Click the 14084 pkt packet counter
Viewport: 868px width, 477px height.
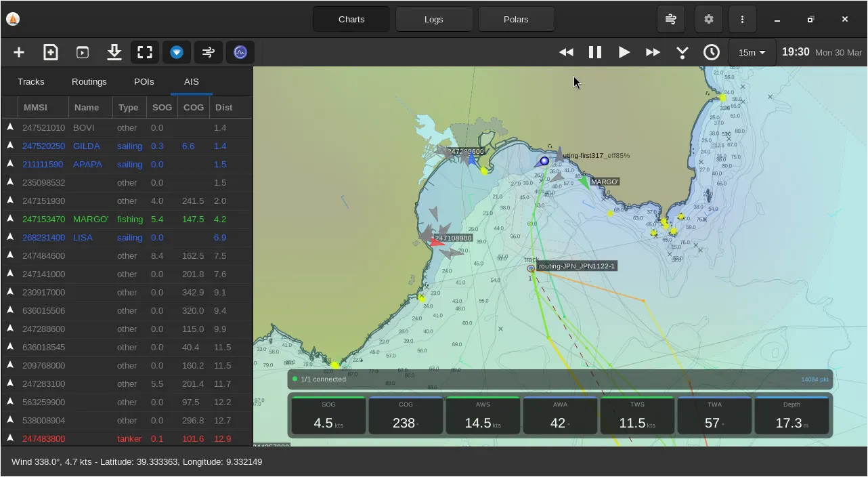815,379
